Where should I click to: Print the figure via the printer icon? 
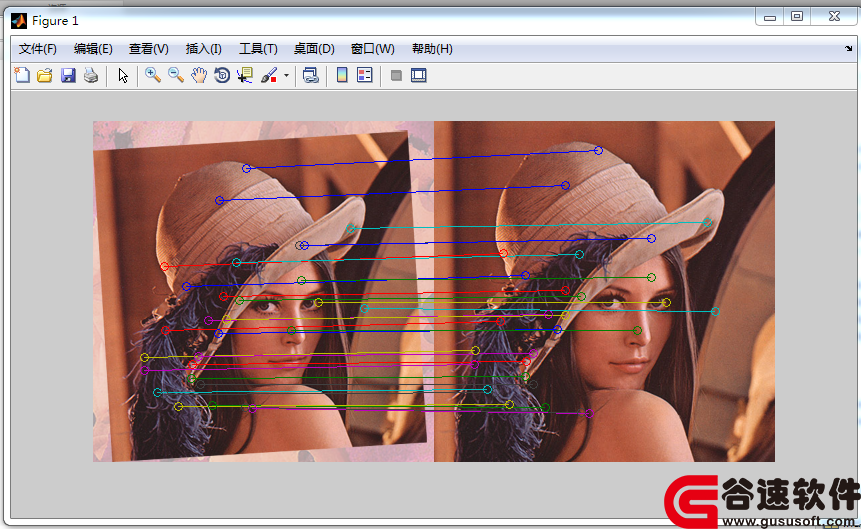91,75
